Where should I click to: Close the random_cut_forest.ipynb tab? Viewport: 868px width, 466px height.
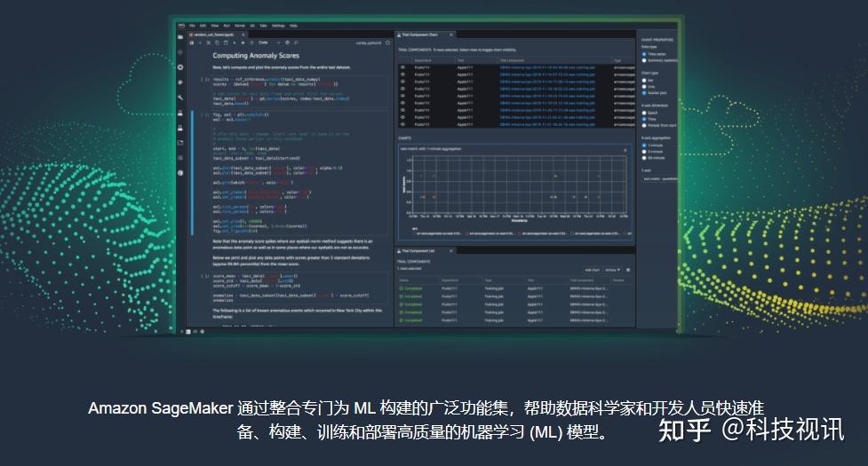[x=243, y=35]
